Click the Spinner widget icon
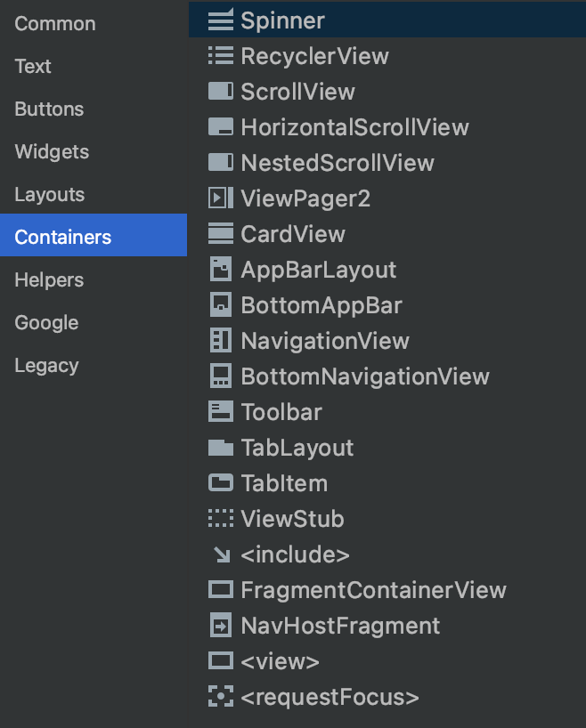 pyautogui.click(x=221, y=20)
